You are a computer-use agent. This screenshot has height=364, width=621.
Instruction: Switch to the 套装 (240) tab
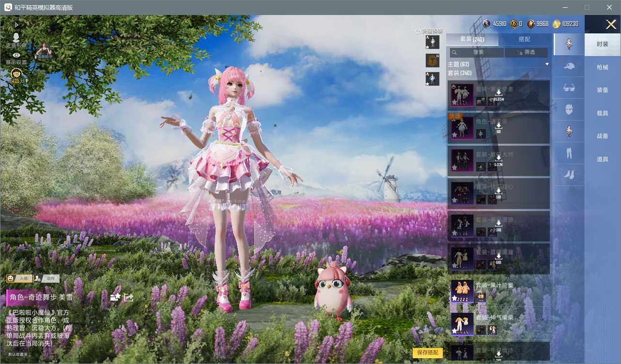(x=472, y=39)
